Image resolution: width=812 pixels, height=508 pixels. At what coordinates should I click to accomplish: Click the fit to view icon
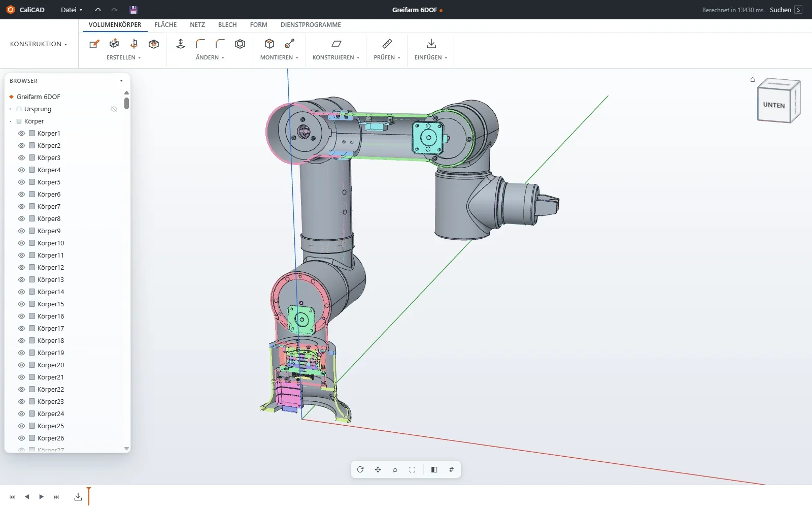[412, 469]
